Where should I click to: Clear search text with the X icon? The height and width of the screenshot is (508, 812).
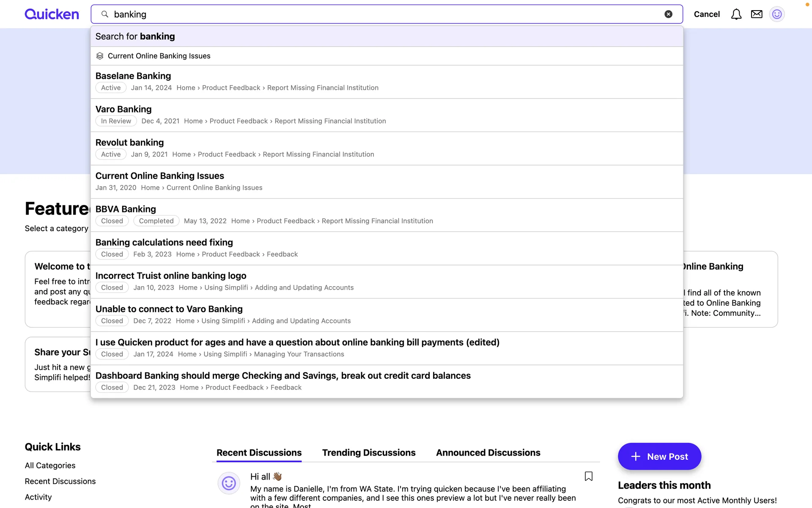(x=668, y=14)
